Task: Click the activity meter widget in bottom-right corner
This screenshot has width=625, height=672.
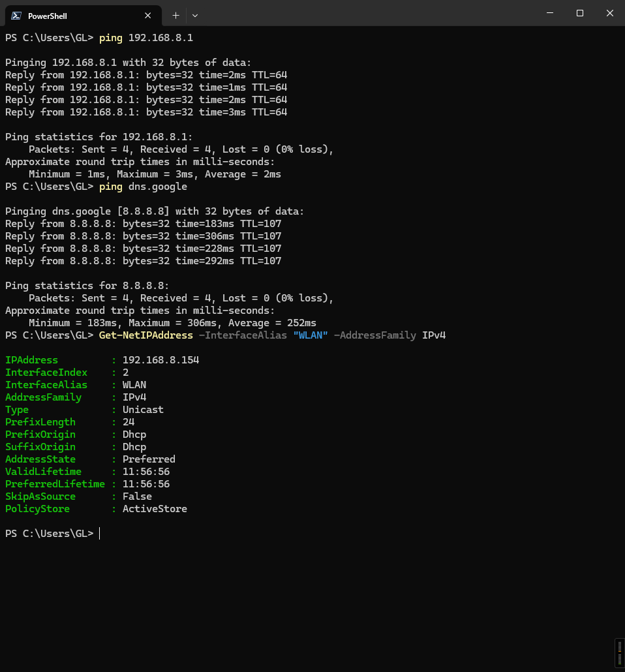Action: click(619, 653)
